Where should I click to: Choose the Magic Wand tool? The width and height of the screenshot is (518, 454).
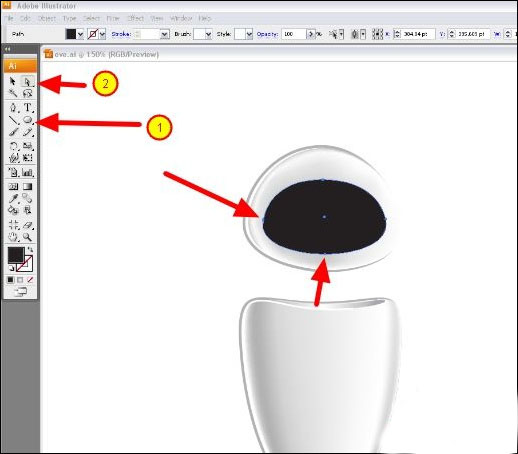(13, 93)
